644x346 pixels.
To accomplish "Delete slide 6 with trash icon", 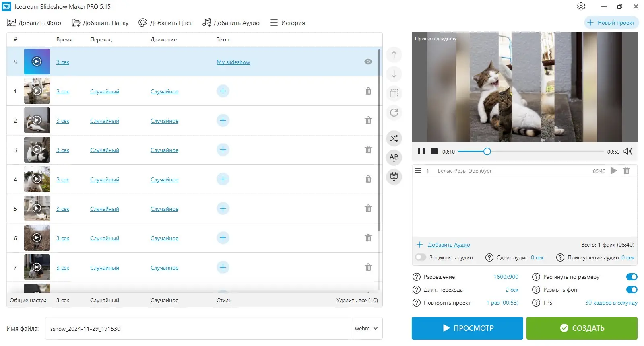I will [368, 238].
